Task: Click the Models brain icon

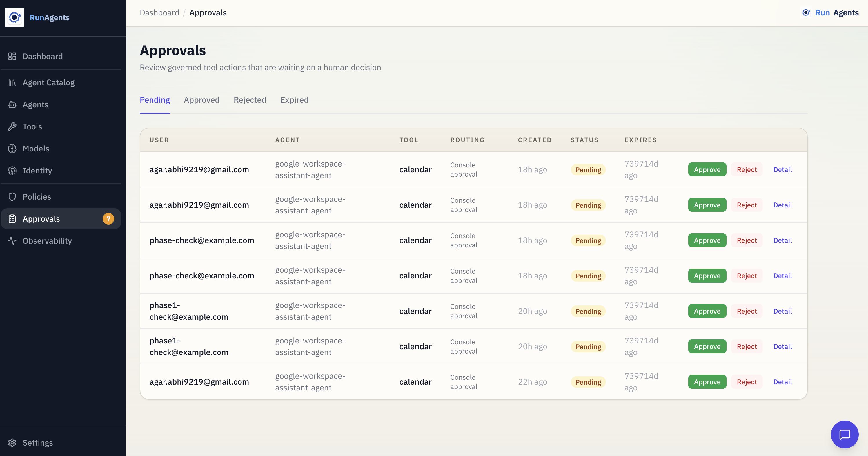Action: [12, 149]
